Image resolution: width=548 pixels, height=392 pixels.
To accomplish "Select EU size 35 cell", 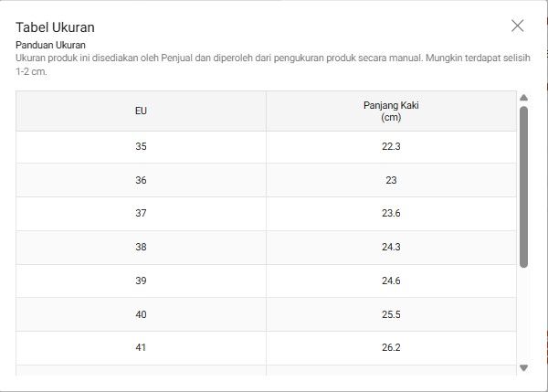I will coord(141,146).
